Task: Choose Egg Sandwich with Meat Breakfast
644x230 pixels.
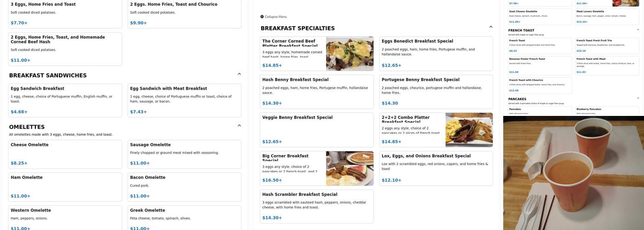Action: pos(184,100)
